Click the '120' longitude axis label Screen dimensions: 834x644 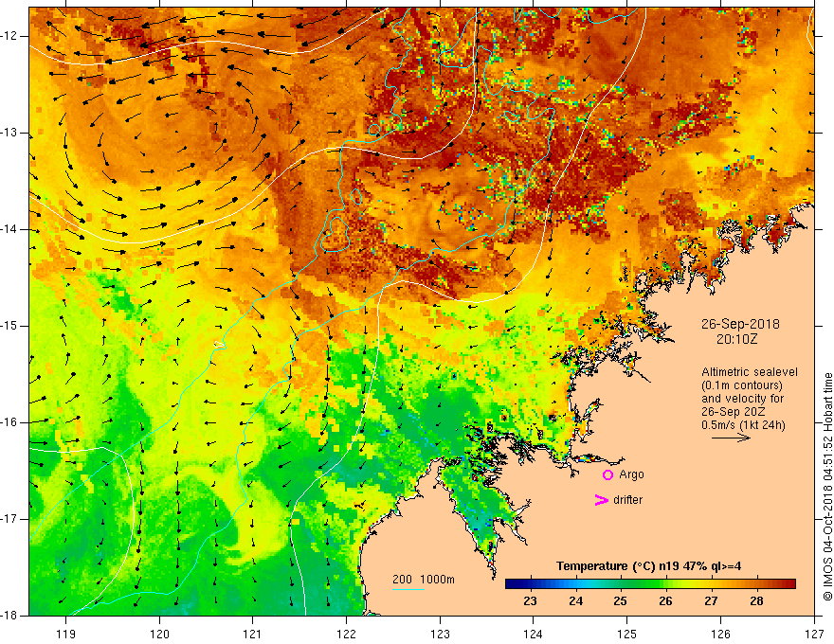pyautogui.click(x=159, y=635)
